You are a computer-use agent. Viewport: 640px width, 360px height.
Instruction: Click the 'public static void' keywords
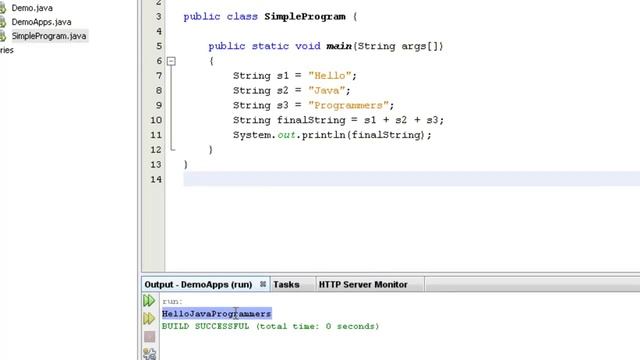[264, 46]
